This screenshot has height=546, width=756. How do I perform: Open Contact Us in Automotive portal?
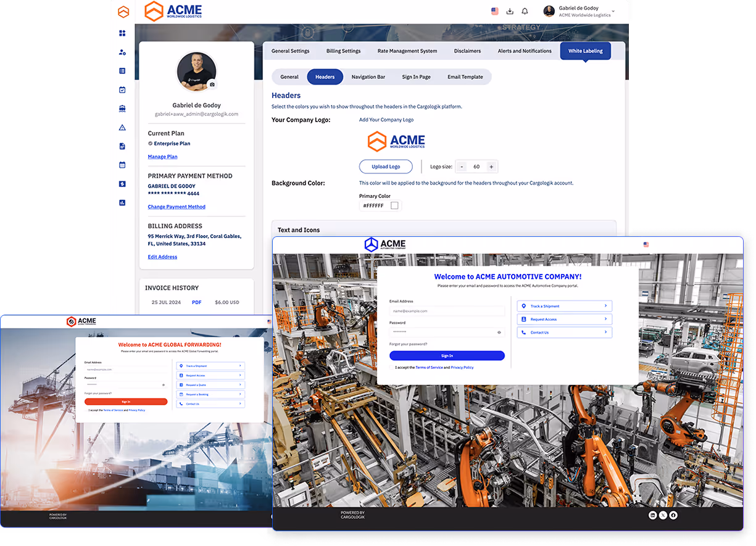(x=565, y=333)
